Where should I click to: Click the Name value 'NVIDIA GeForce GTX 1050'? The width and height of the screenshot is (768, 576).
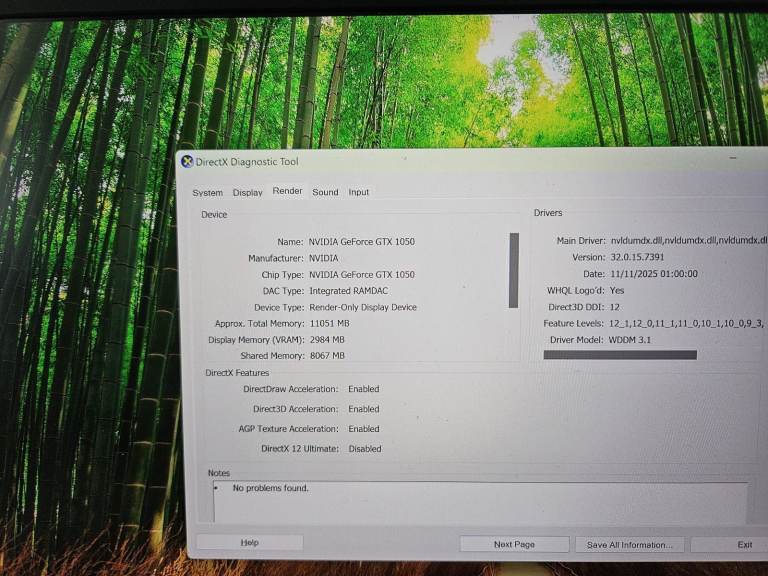point(361,241)
